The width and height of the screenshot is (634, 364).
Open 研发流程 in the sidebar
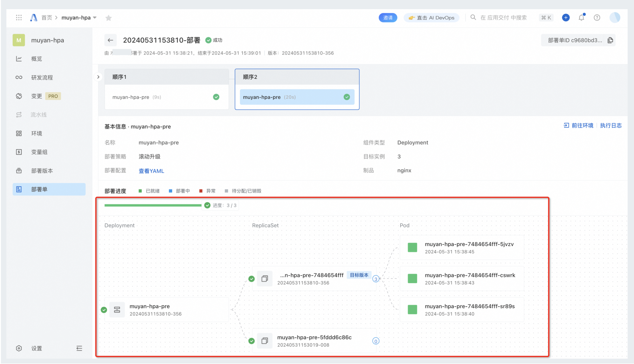(x=49, y=77)
